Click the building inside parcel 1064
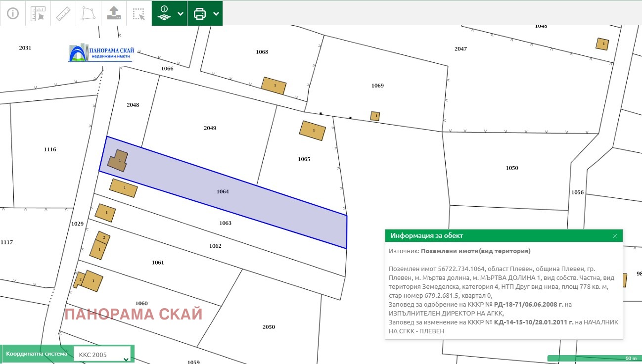The width and height of the screenshot is (642, 364). 118,161
